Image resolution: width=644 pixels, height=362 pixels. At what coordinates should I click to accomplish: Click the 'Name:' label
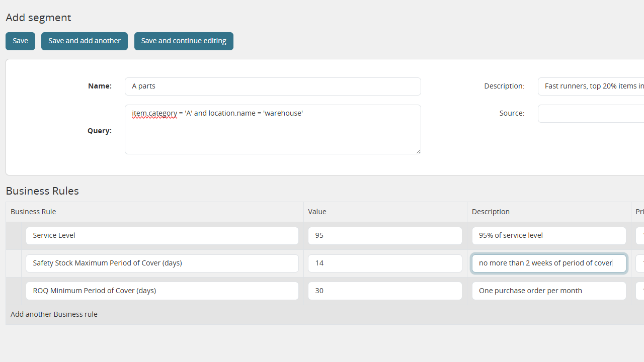[x=100, y=86]
